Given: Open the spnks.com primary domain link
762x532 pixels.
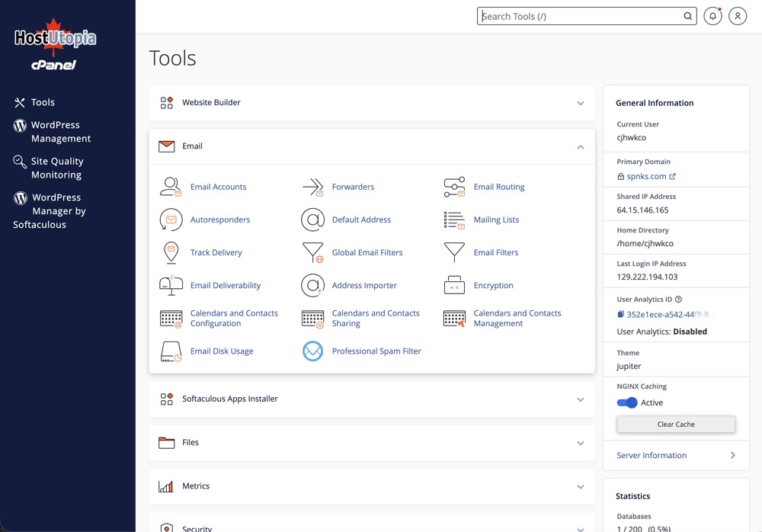Looking at the screenshot, I should 646,176.
